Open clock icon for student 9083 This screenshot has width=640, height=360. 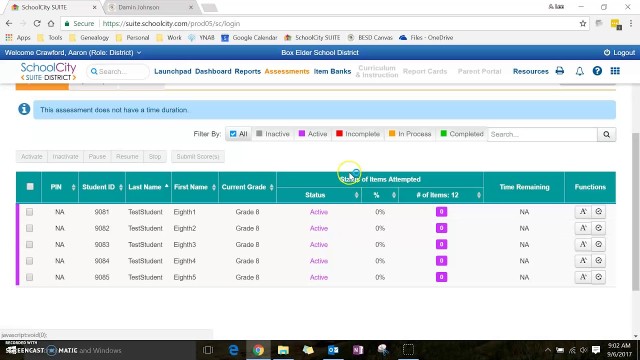tap(598, 244)
